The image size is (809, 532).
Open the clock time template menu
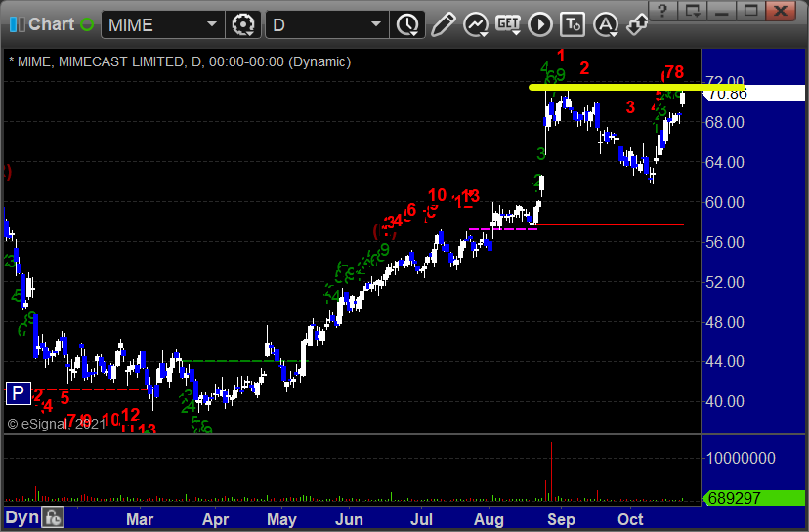coord(407,24)
